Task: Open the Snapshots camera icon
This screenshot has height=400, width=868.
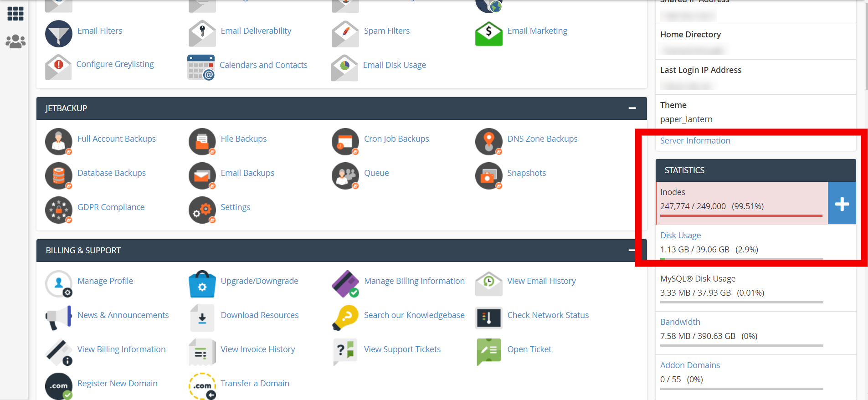Action: (488, 176)
